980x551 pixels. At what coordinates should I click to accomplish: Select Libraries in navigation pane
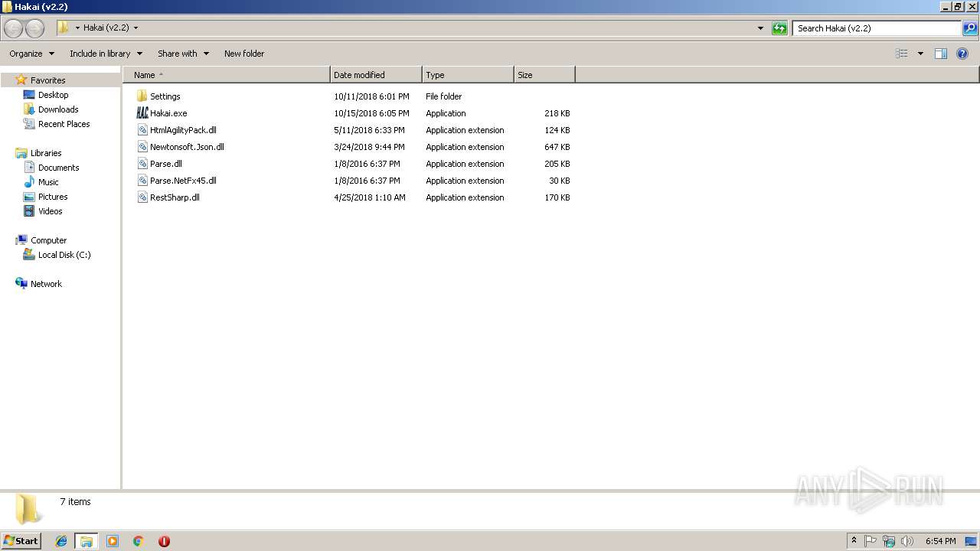coord(46,153)
